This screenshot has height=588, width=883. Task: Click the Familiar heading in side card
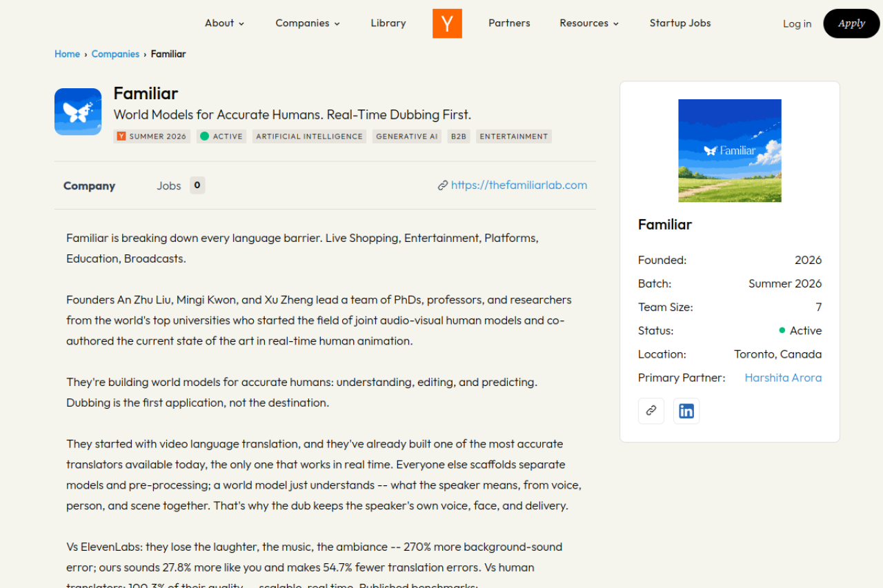(665, 225)
